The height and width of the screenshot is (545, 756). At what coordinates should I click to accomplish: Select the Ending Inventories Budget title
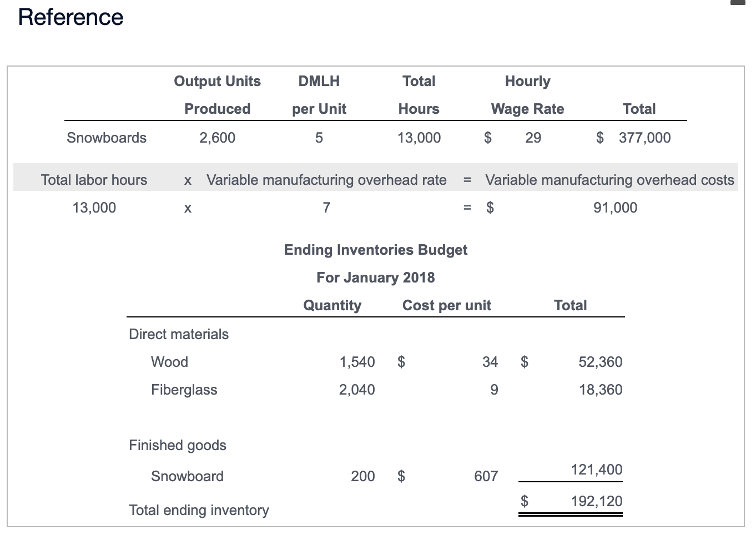376,250
